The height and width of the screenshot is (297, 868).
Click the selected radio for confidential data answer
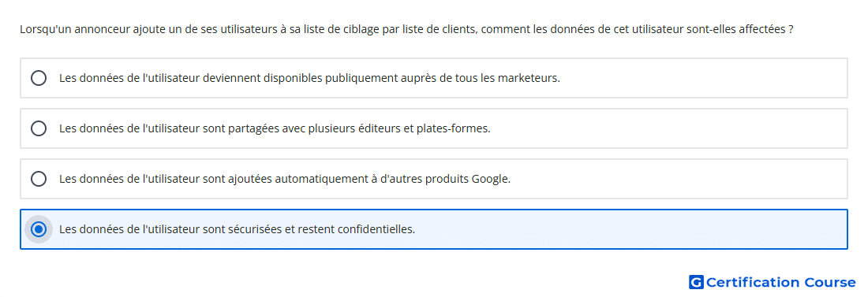pyautogui.click(x=39, y=229)
